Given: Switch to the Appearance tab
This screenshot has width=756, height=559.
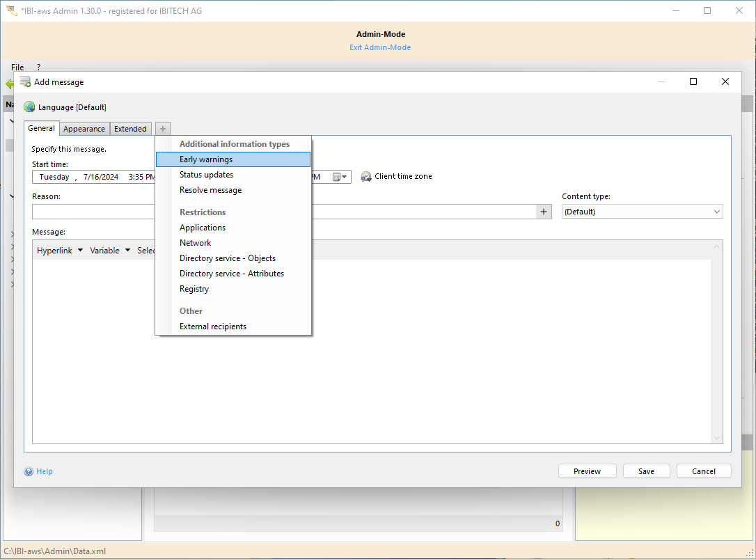Looking at the screenshot, I should click(x=84, y=129).
